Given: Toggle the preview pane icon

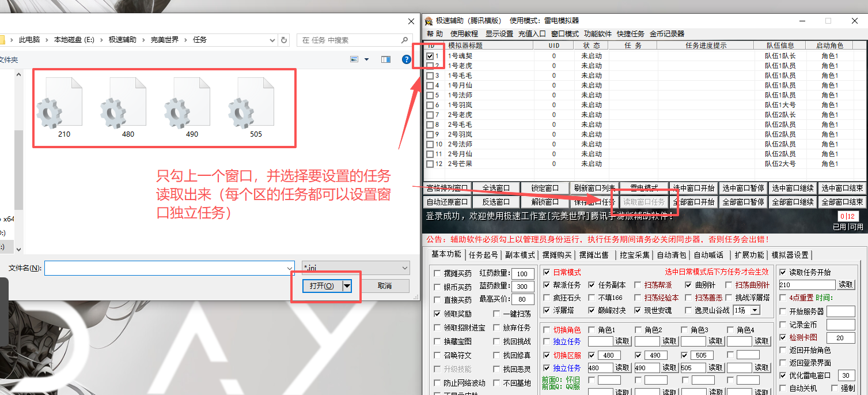Looking at the screenshot, I should [x=386, y=59].
